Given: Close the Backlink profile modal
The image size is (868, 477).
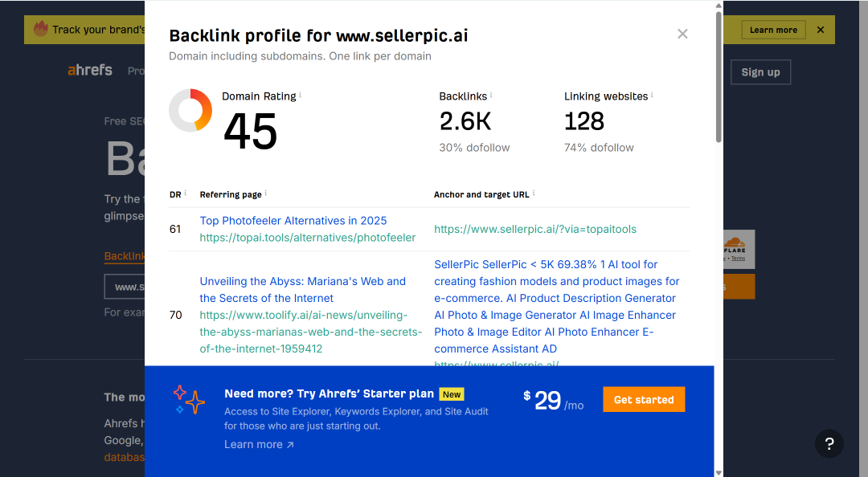Looking at the screenshot, I should 682,34.
